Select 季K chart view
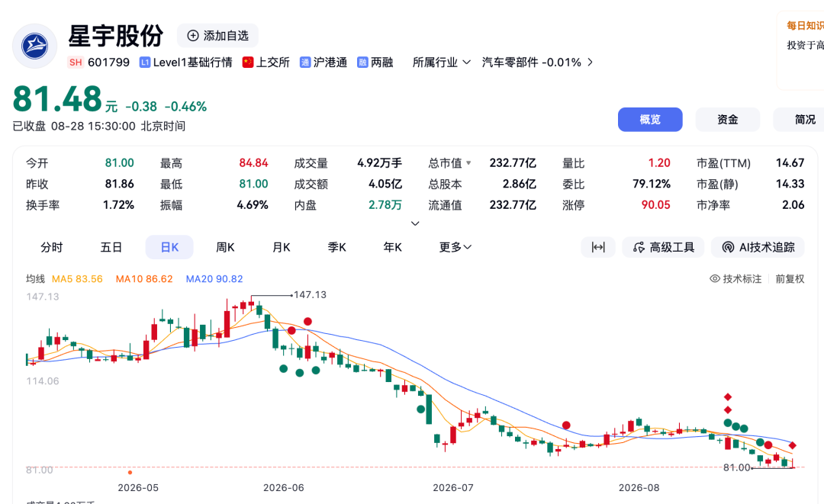824x504 pixels. [337, 247]
